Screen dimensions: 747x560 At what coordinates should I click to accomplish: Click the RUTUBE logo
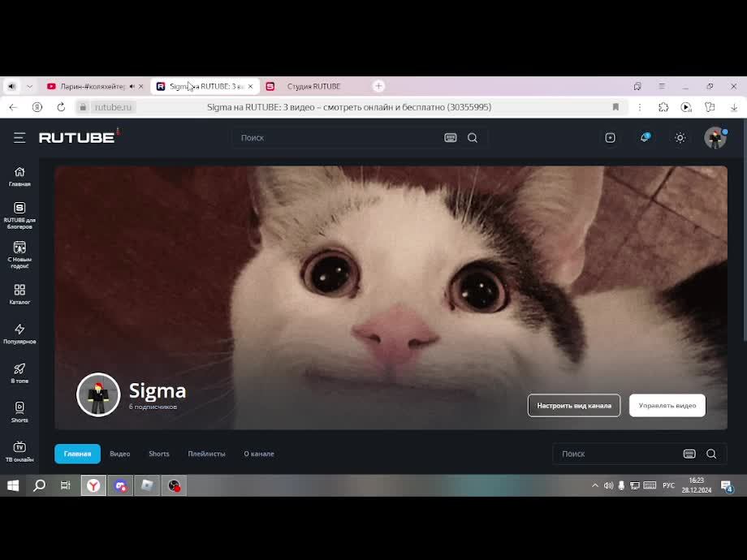point(77,138)
